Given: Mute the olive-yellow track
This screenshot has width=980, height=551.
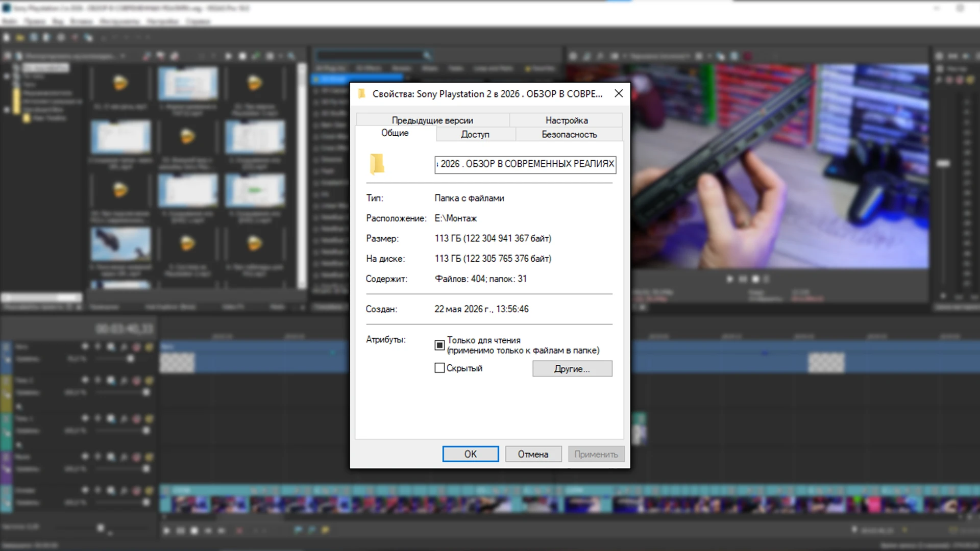Looking at the screenshot, I should (136, 381).
